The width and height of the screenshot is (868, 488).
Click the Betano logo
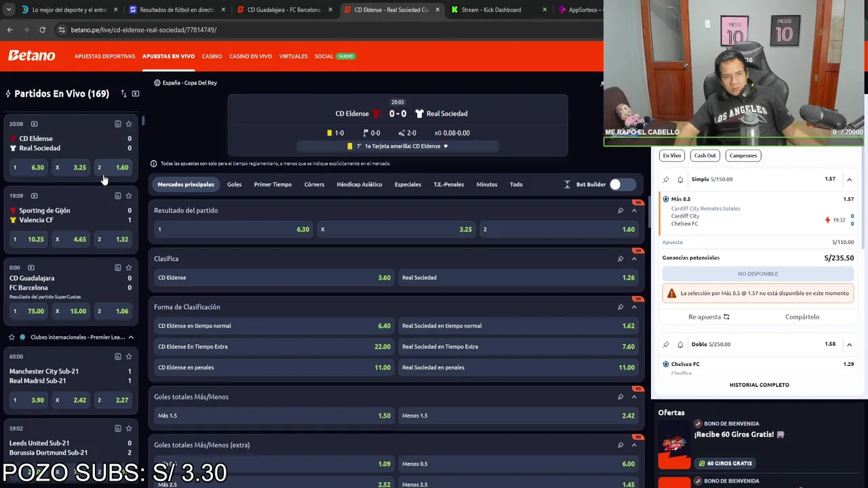tap(32, 56)
